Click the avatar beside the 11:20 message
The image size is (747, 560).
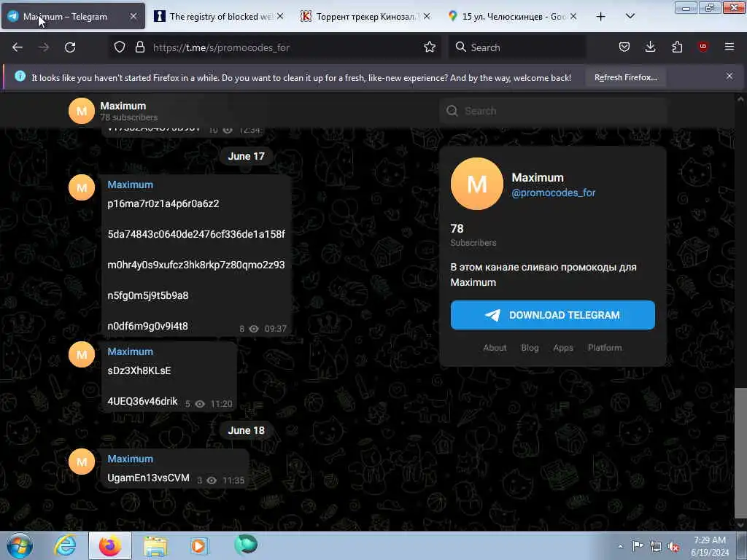[82, 355]
